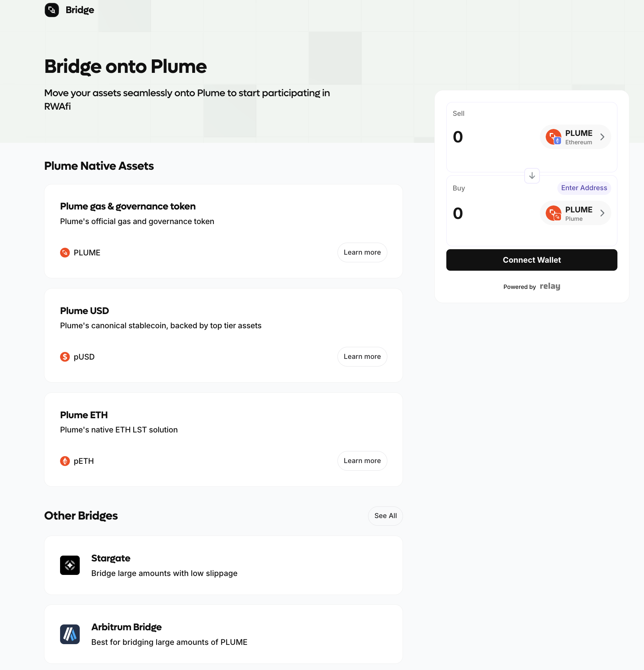644x670 pixels.
Task: Click Learn more for PLUME token
Action: tap(362, 252)
